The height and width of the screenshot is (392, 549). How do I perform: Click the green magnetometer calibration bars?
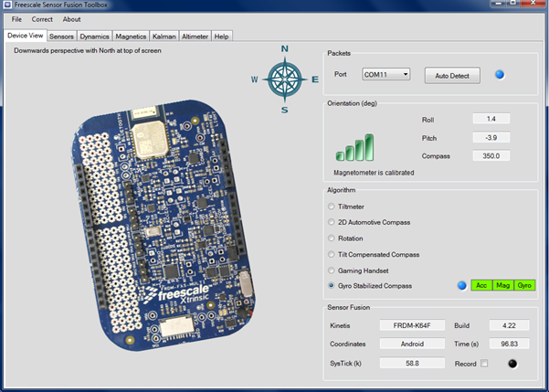coord(354,147)
